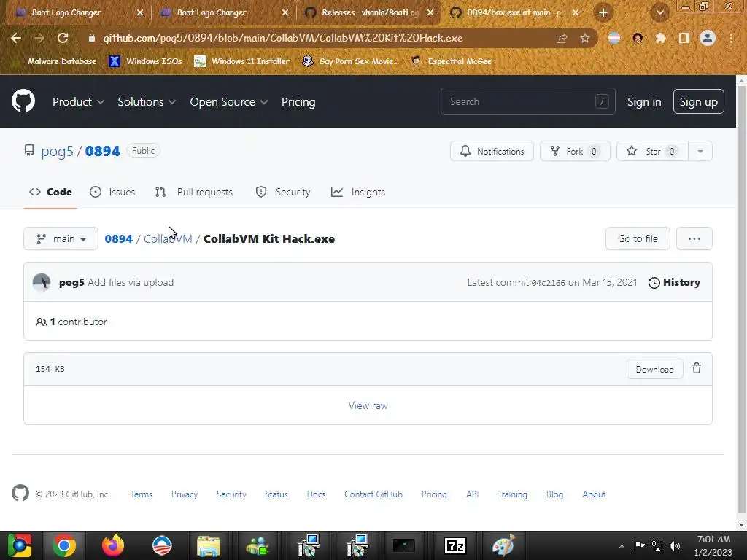Viewport: 747px width, 560px height.
Task: Open star list dropdown arrow
Action: [x=700, y=152]
